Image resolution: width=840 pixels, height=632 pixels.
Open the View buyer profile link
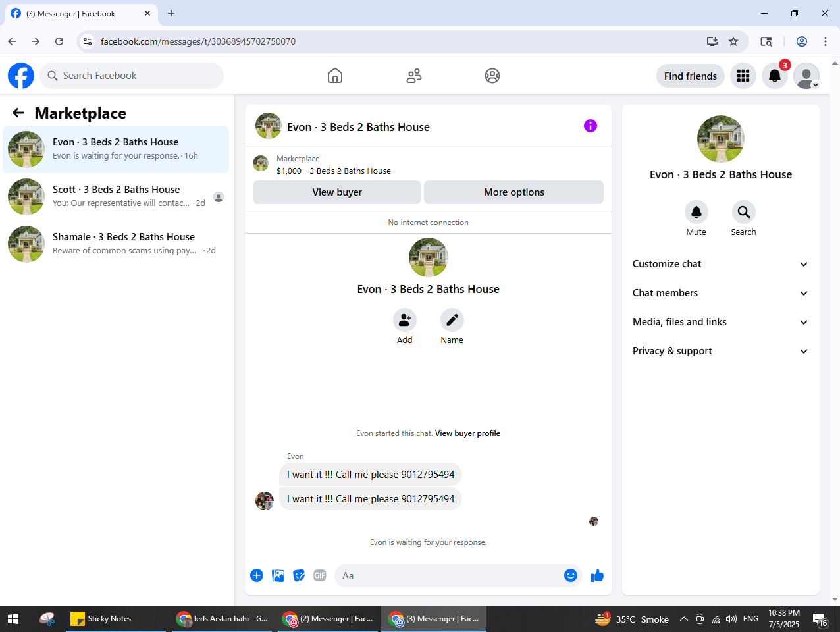click(467, 433)
